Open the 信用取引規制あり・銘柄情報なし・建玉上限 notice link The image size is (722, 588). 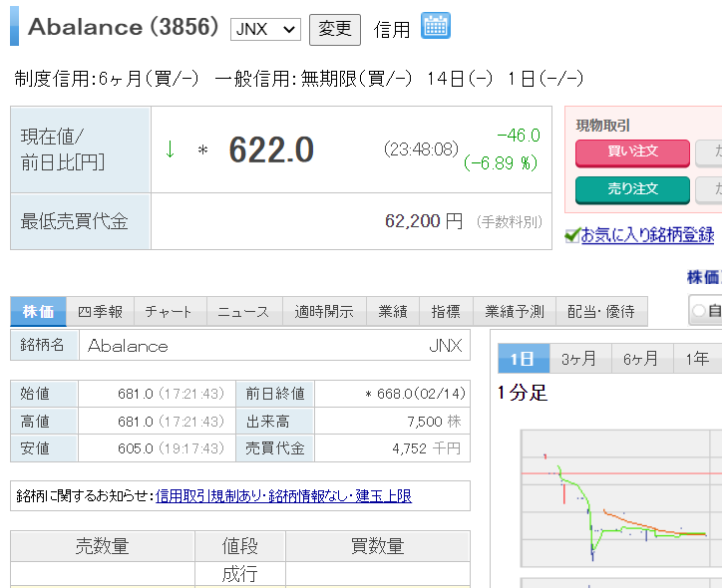[x=283, y=495]
